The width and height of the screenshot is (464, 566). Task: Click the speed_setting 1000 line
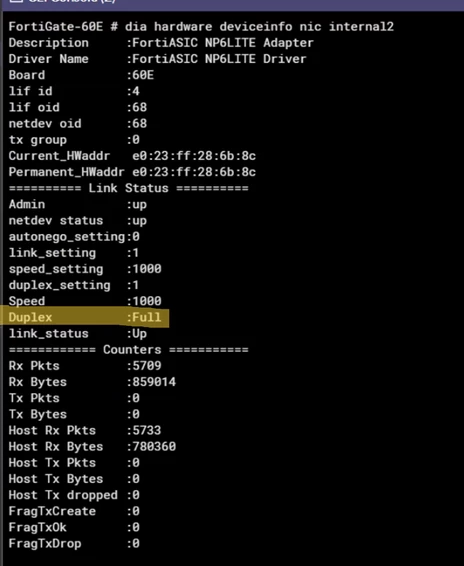pyautogui.click(x=85, y=269)
